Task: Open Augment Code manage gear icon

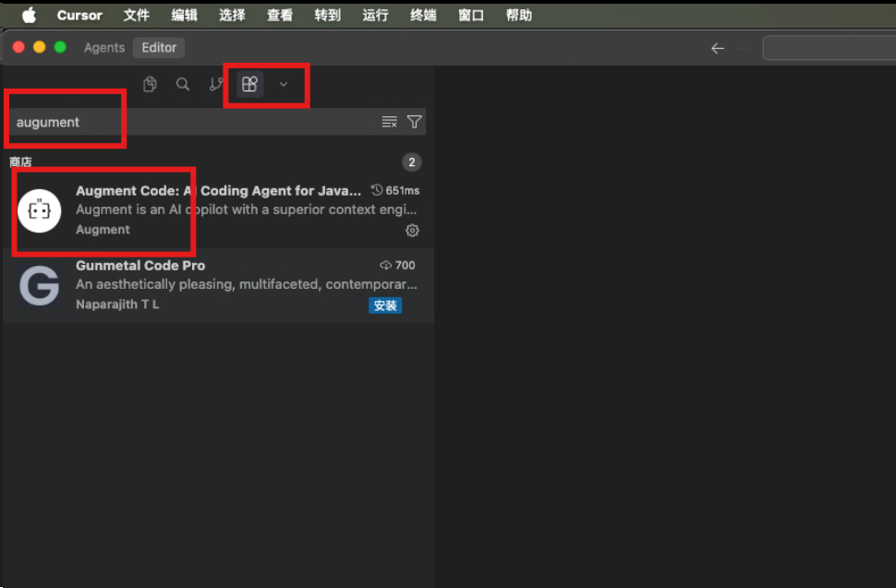Action: tap(413, 230)
